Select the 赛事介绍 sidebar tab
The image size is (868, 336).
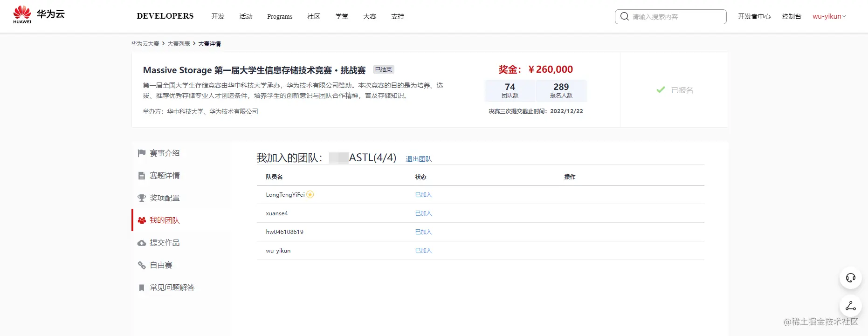click(182, 153)
